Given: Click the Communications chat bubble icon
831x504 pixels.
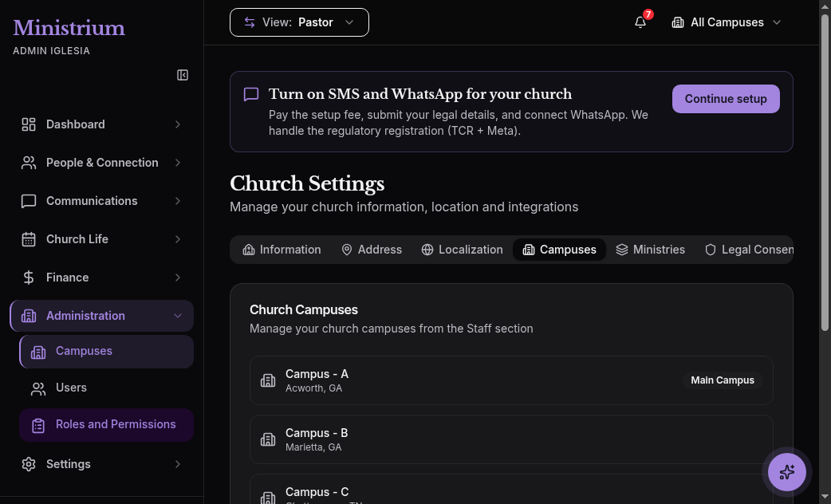Looking at the screenshot, I should pyautogui.click(x=29, y=201).
